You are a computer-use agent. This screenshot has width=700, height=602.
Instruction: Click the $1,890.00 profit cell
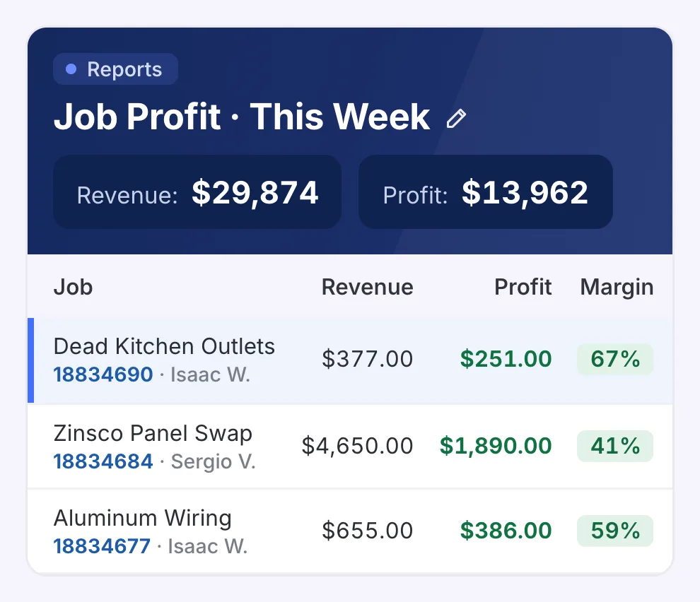(x=496, y=446)
